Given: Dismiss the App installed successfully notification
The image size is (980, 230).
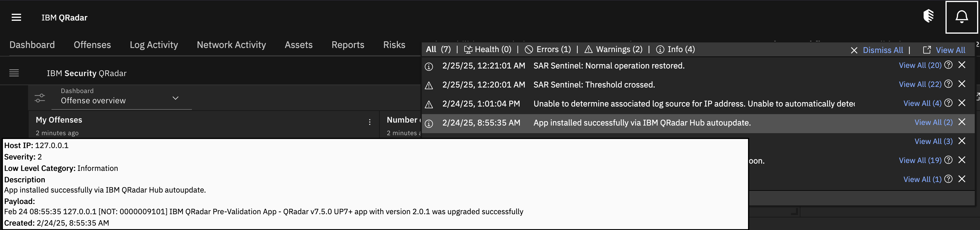Looking at the screenshot, I should [x=962, y=122].
